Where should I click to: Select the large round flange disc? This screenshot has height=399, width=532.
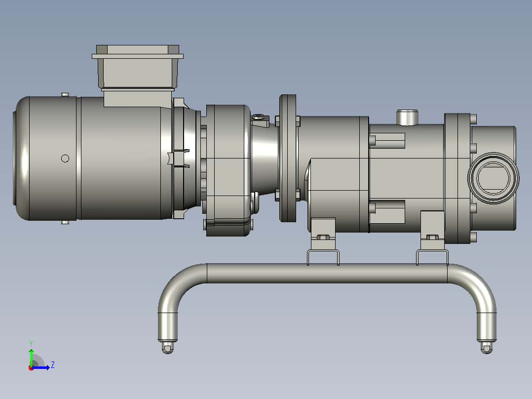(288, 158)
